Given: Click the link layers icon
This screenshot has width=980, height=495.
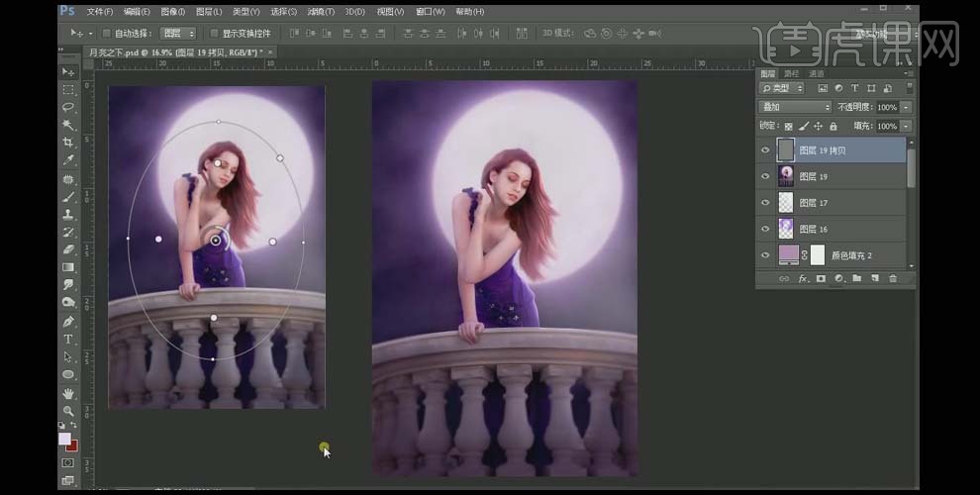Looking at the screenshot, I should click(x=784, y=279).
